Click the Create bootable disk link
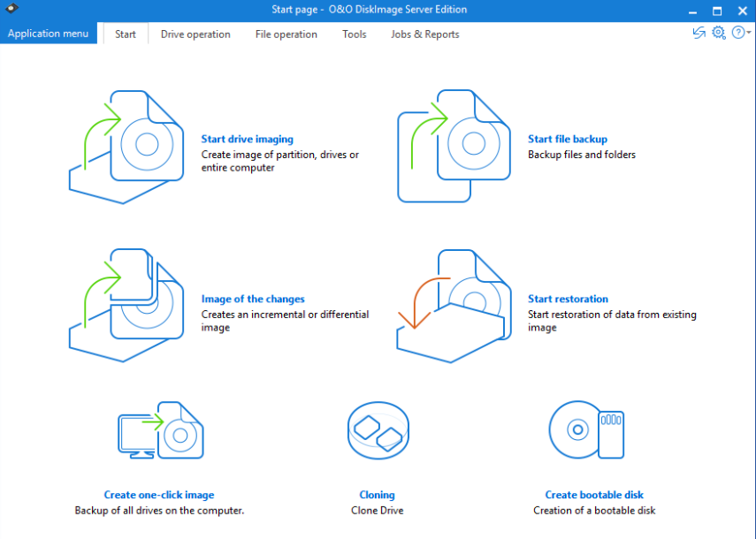The width and height of the screenshot is (756, 539). pyautogui.click(x=594, y=495)
